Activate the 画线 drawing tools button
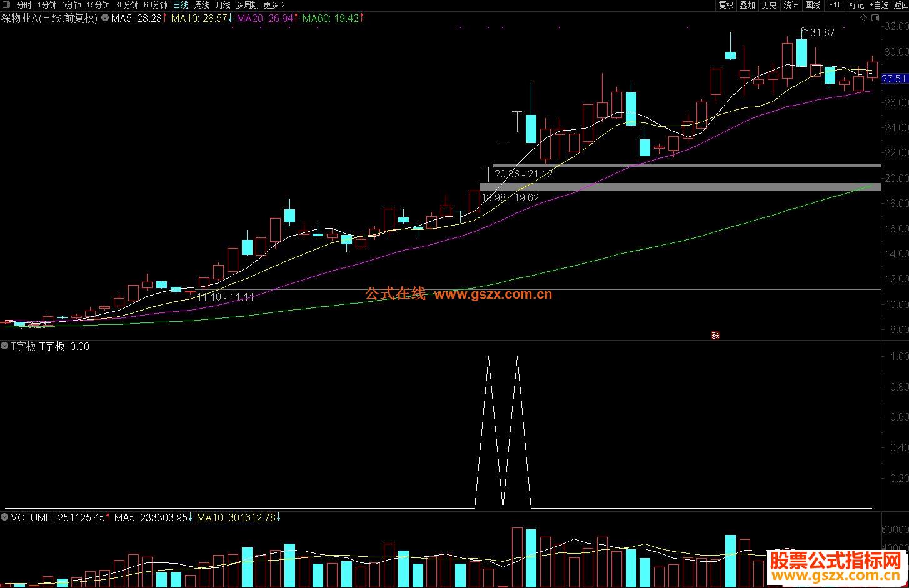This screenshot has height=588, width=909. [x=813, y=5]
